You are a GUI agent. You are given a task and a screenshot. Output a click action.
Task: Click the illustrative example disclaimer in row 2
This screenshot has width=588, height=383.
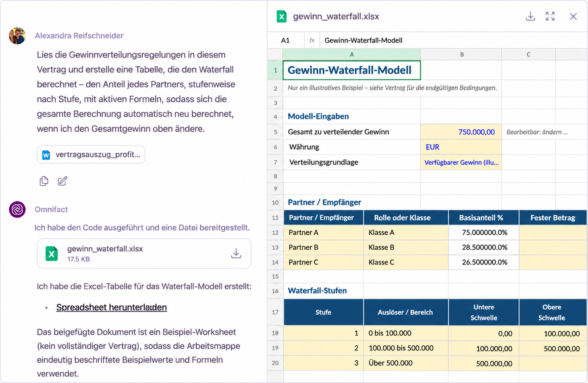tap(392, 88)
